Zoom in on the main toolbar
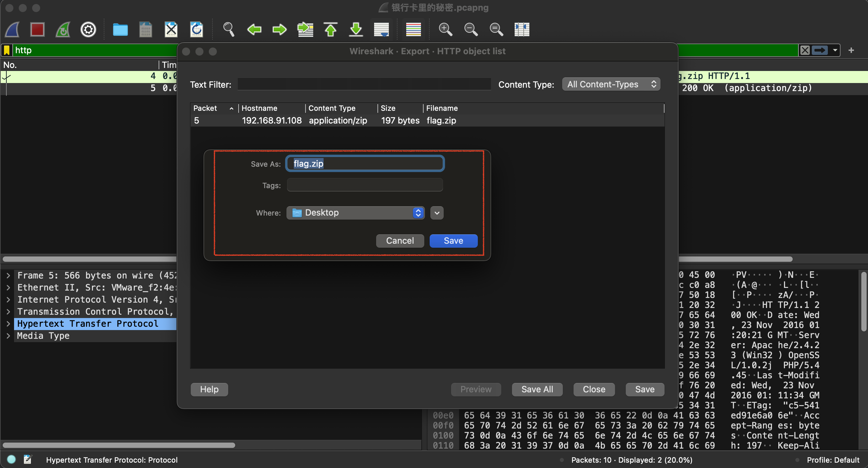This screenshot has height=468, width=868. click(445, 30)
